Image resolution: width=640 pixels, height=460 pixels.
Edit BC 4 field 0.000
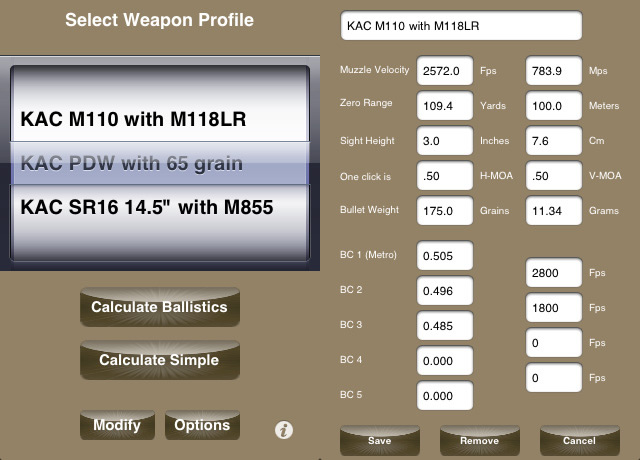445,361
